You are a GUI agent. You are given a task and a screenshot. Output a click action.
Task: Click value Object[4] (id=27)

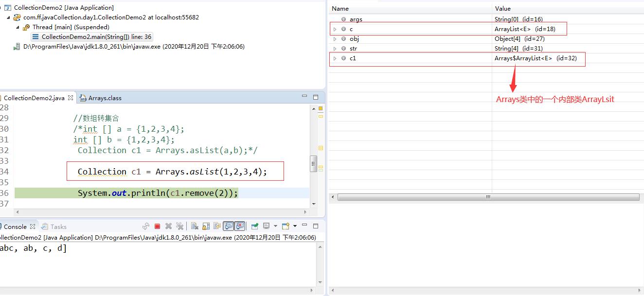(519, 39)
